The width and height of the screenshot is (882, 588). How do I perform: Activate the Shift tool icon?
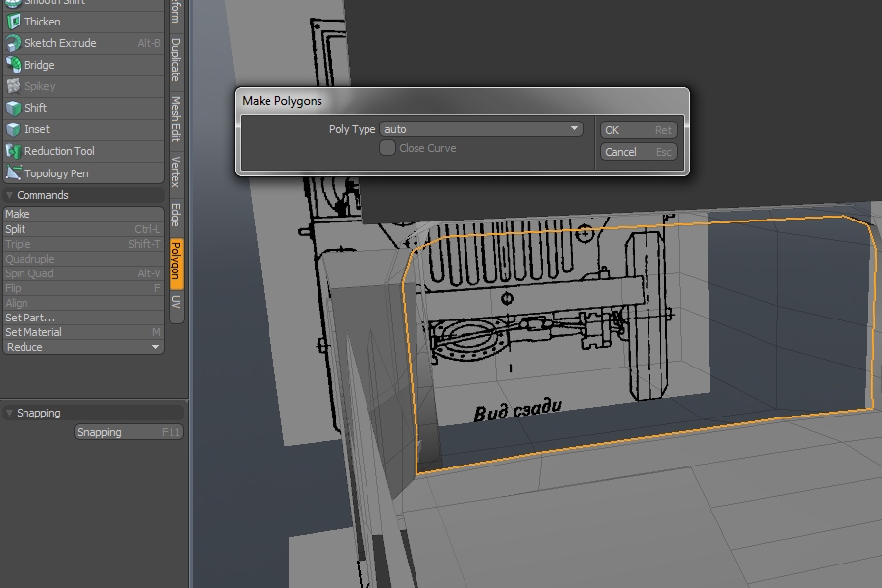coord(13,108)
